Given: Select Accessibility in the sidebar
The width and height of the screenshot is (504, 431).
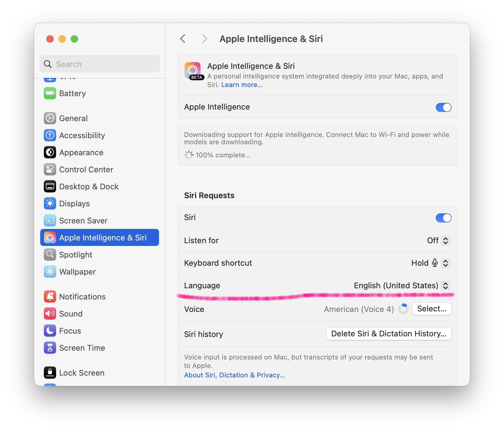Looking at the screenshot, I should click(x=100, y=135).
